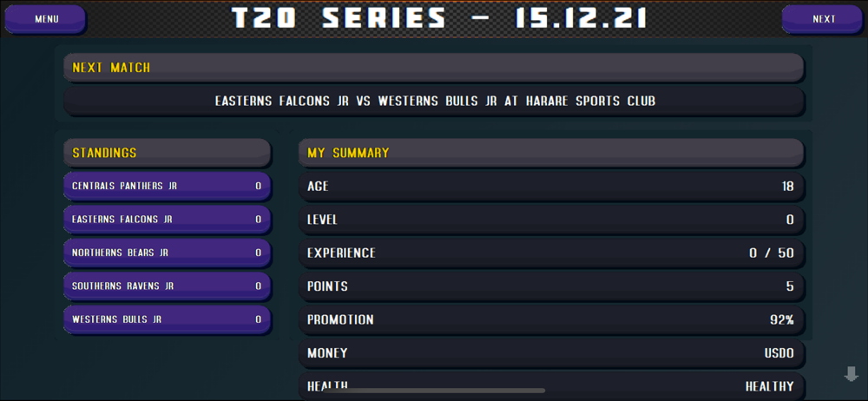Choose Northerns Bears Jr team row
Viewport: 868px width, 401px height.
168,253
